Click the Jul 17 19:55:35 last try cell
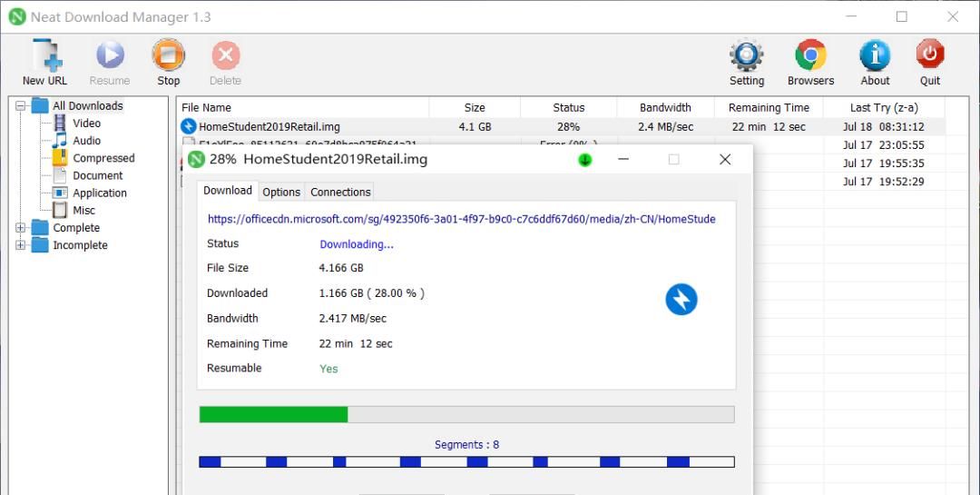The image size is (980, 495). coord(883,163)
